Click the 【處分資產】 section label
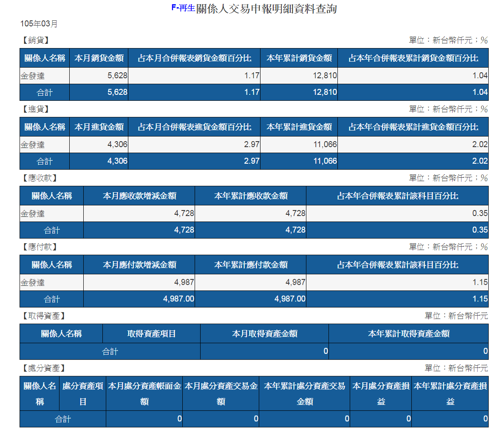Image resolution: width=504 pixels, height=435 pixels. click(44, 368)
